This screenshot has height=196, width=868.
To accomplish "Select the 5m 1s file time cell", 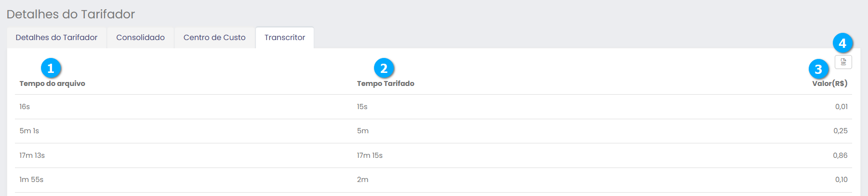I will tap(29, 131).
